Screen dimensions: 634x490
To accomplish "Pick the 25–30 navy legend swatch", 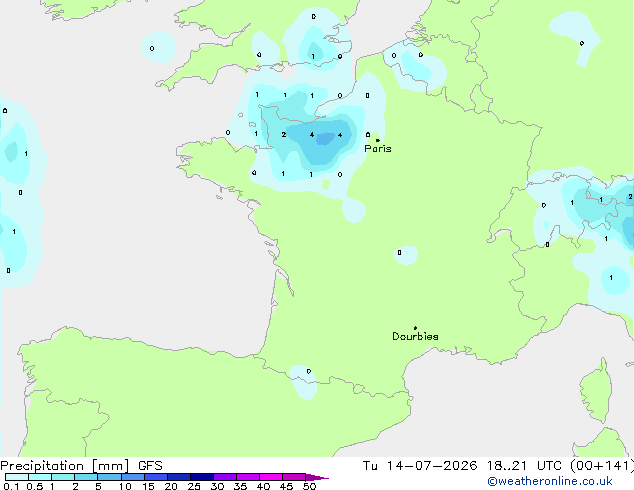I will pos(202,477).
